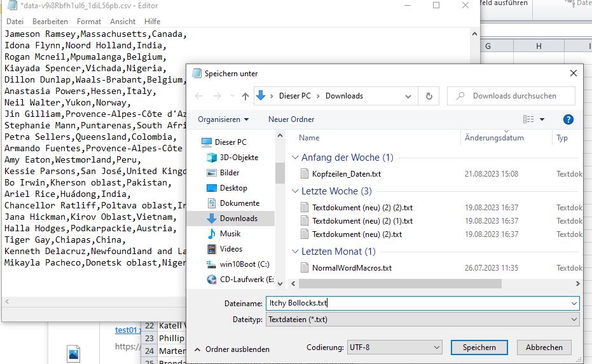Screen dimensions: 592x364
Task: Click the navigation pane scroll down arrow
Action: coord(280,284)
